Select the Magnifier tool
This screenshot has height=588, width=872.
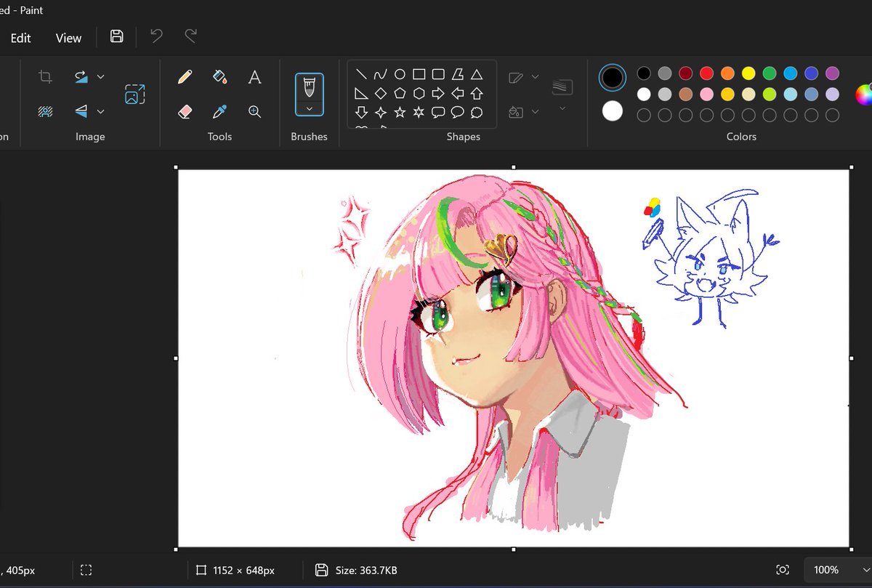(254, 111)
